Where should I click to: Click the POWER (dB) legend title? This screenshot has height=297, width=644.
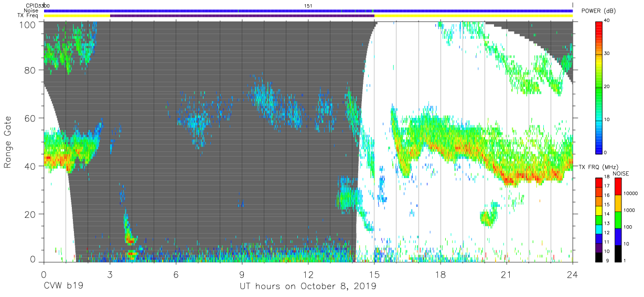click(597, 11)
